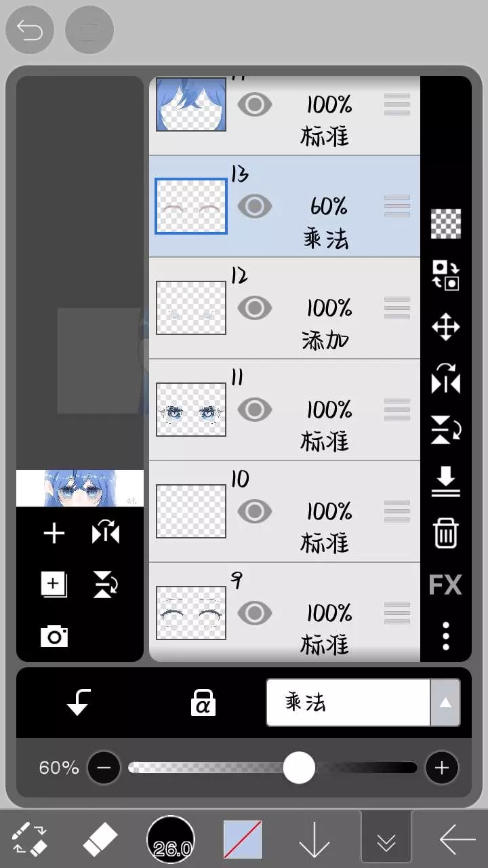Open FX filter effects

click(x=445, y=585)
